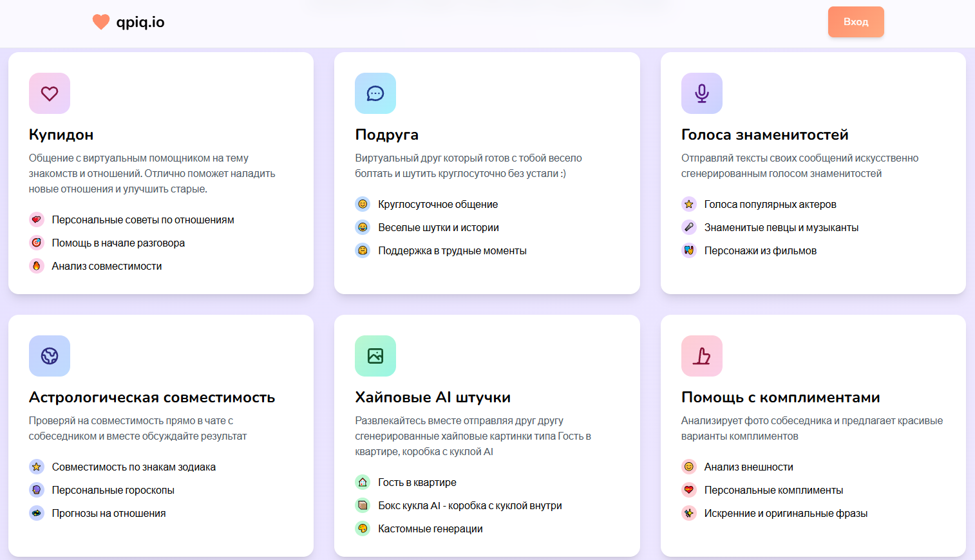
Task: Click the description starting Развлекайтесь вместе
Action: 473,436
